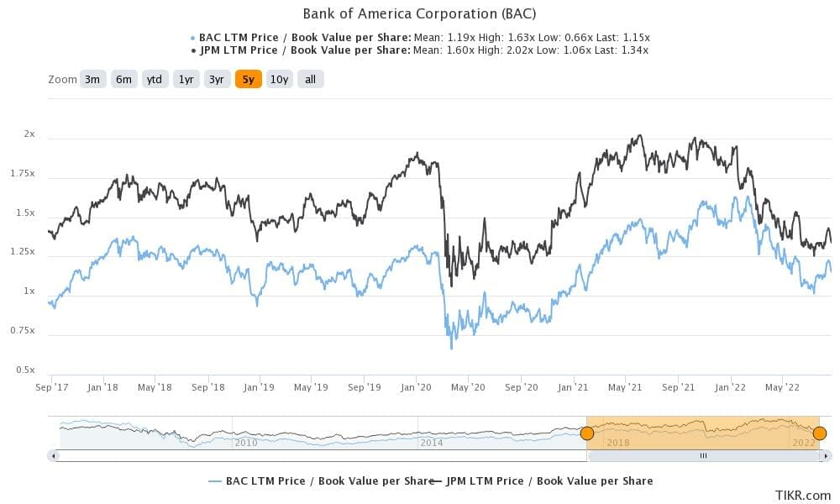The image size is (840, 504).
Task: Click the arrow marker beside JPM bottom legend
Action: click(434, 480)
